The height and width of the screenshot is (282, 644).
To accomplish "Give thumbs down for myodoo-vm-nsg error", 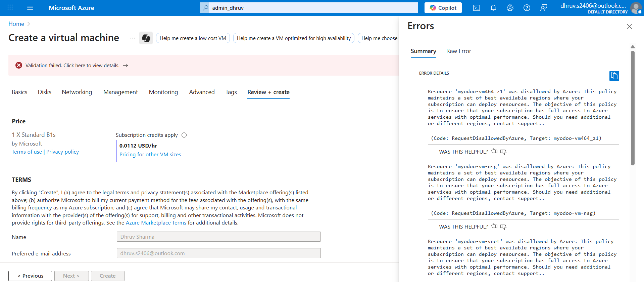I will [x=503, y=227].
